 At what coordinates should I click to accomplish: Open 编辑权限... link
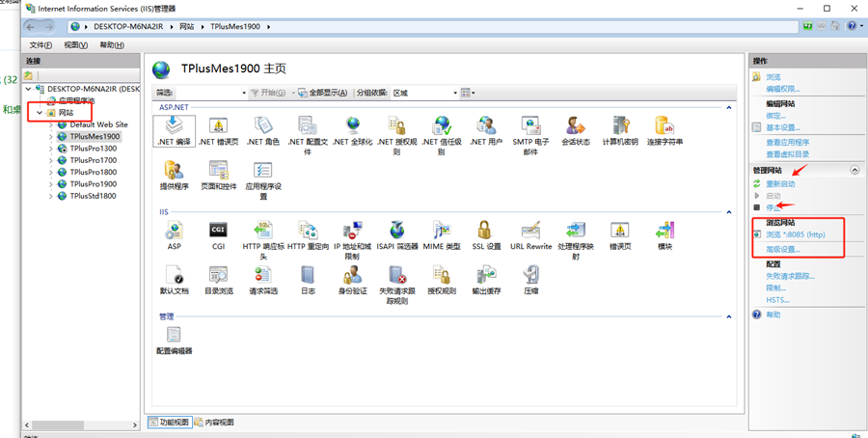783,89
